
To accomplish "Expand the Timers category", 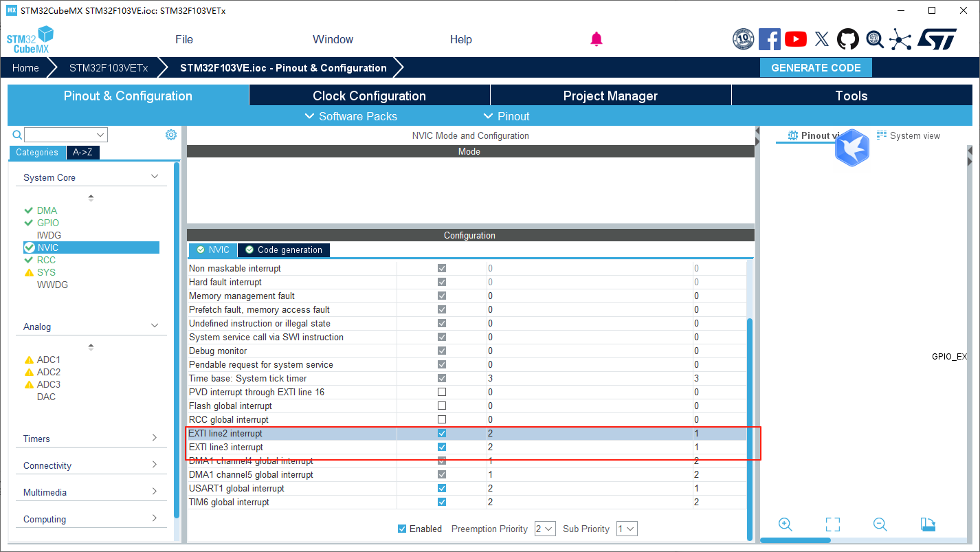I will click(x=155, y=438).
